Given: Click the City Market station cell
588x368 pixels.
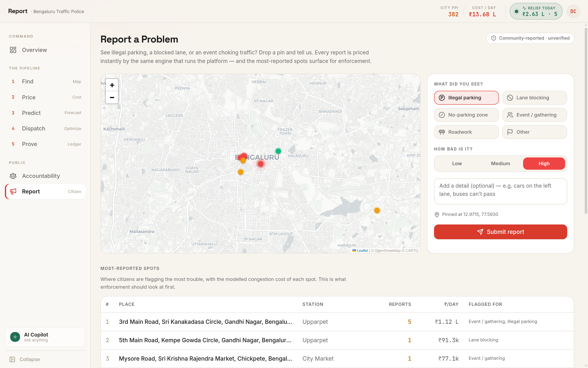Looking at the screenshot, I should 318,359.
